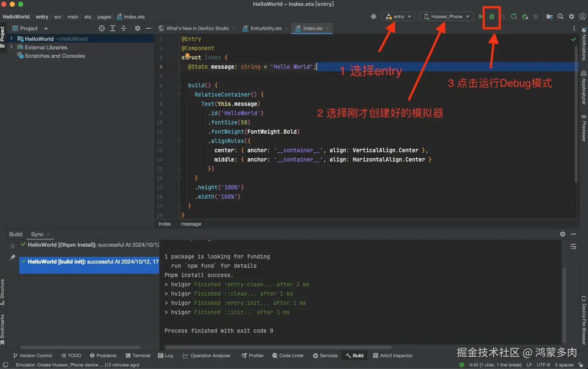Open Project Structure icon in toolbar
This screenshot has width=588, height=369.
coord(550,16)
